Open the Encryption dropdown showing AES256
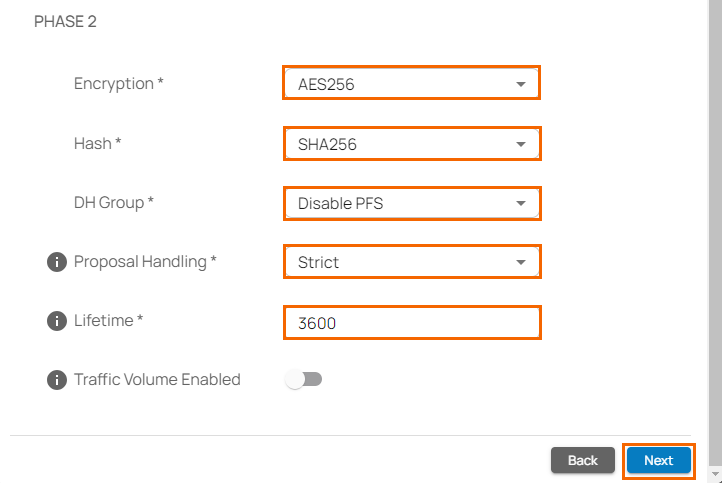Image resolution: width=722 pixels, height=483 pixels. coord(411,84)
